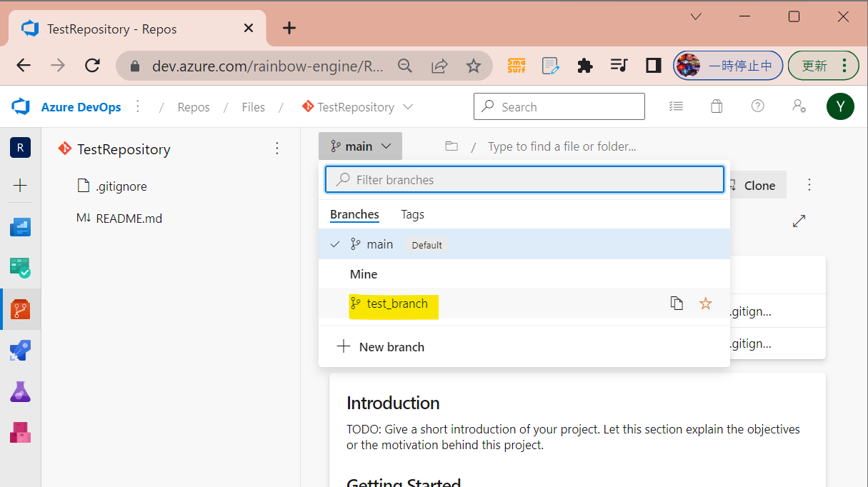Open the Y user profile avatar
Viewport: 868px width, 487px height.
(840, 107)
